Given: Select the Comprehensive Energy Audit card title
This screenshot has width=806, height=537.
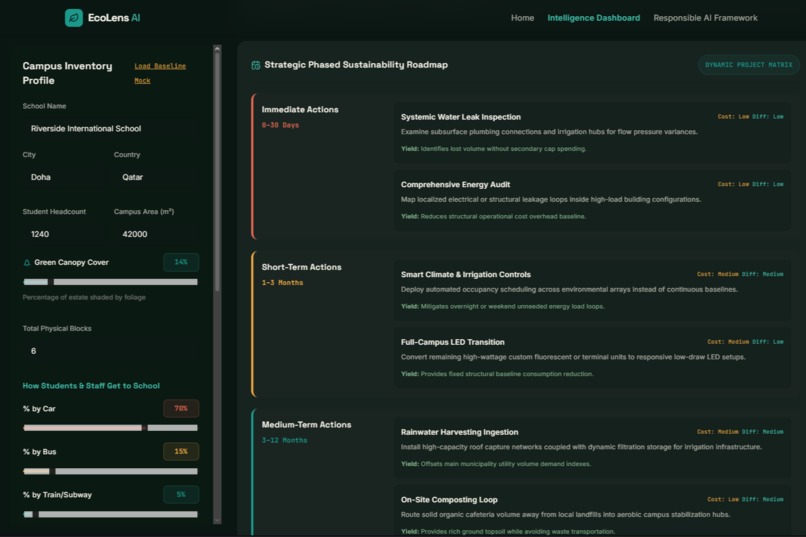Looking at the screenshot, I should coord(455,184).
